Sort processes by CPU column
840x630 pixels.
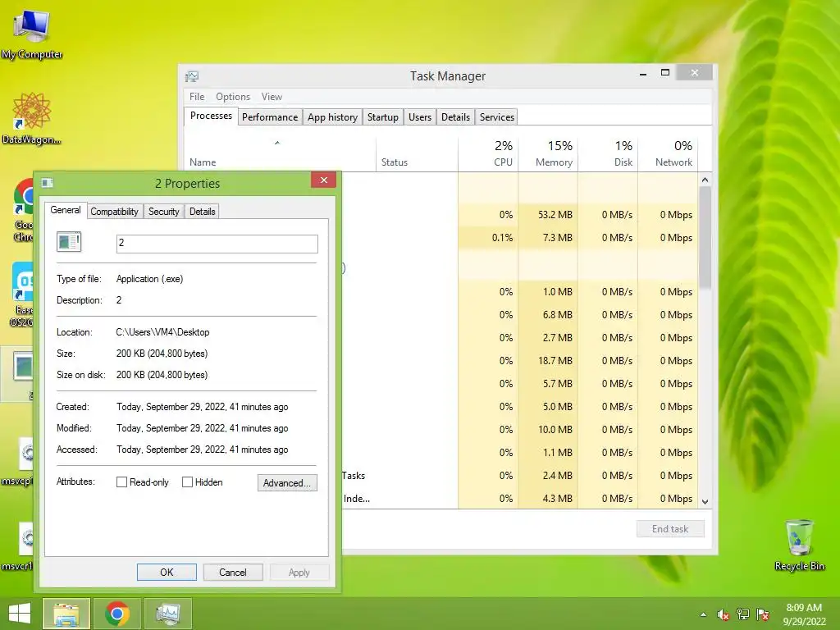[x=488, y=155]
